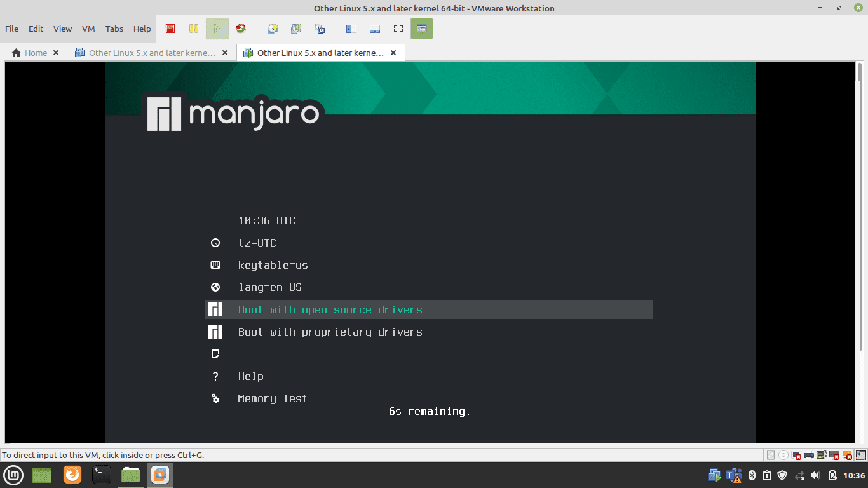Suspend the VM with the yellow pause icon
868x488 pixels.
(194, 29)
